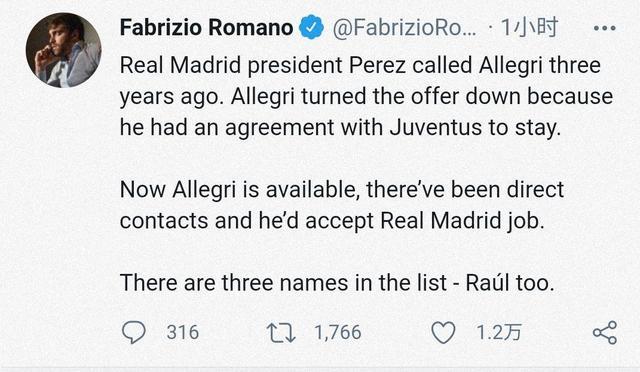The height and width of the screenshot is (372, 640).
Task: View the 1.2万 likes count
Action: coord(499,332)
